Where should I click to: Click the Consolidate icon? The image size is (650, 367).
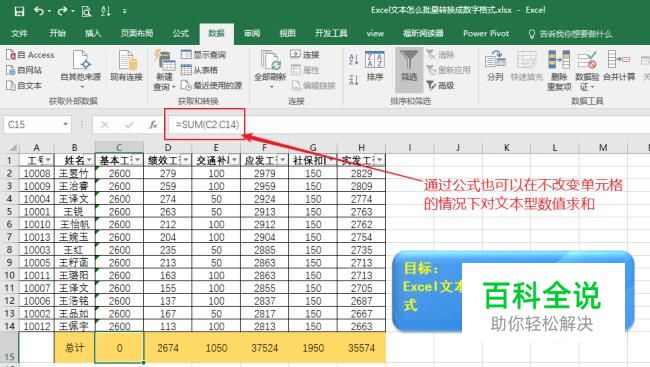coord(619,66)
